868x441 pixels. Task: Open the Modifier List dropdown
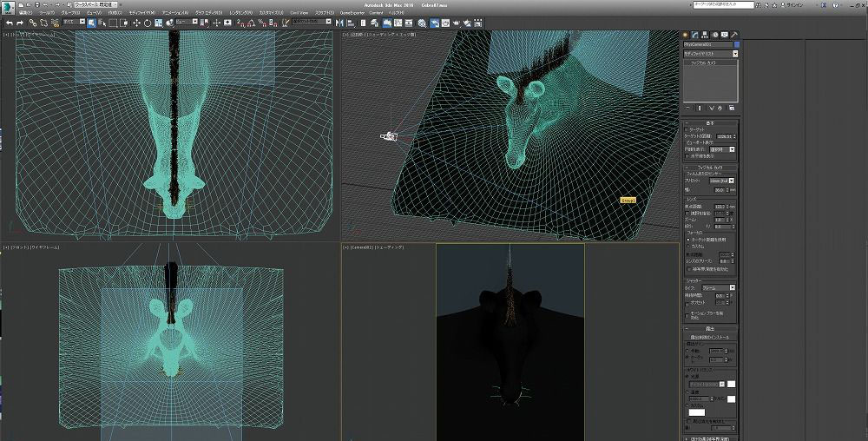[x=710, y=54]
